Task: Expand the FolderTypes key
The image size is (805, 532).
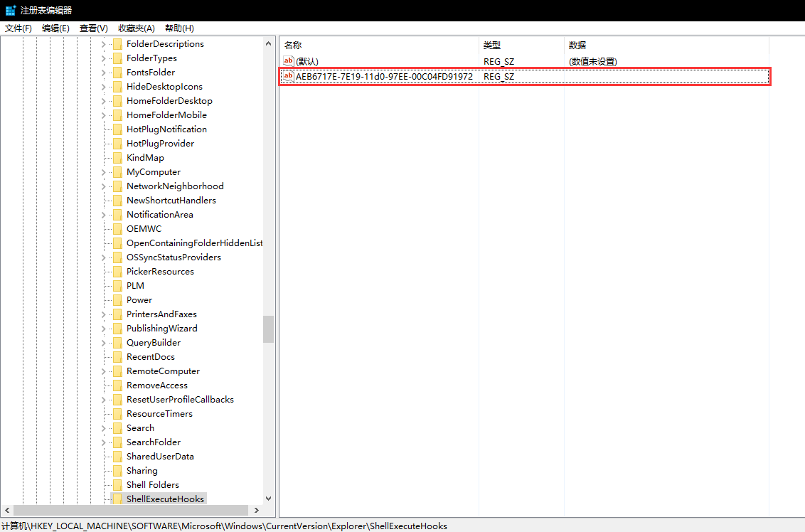Action: coord(104,58)
